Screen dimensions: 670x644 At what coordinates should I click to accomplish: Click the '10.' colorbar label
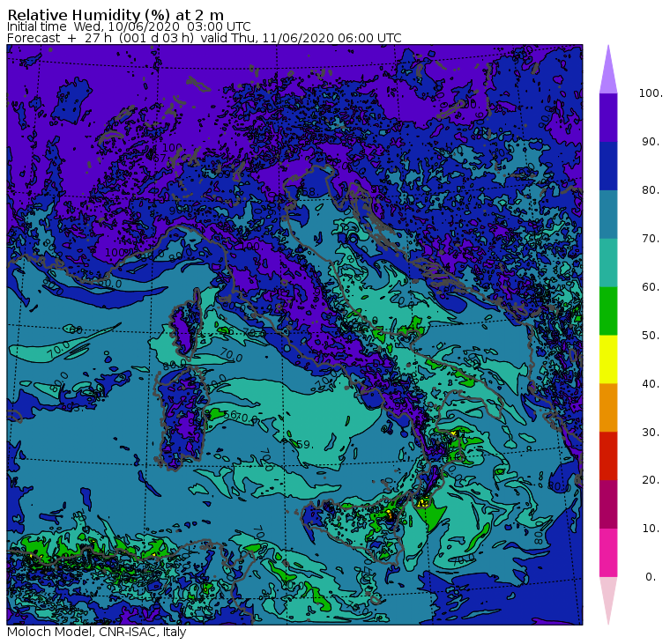651,529
